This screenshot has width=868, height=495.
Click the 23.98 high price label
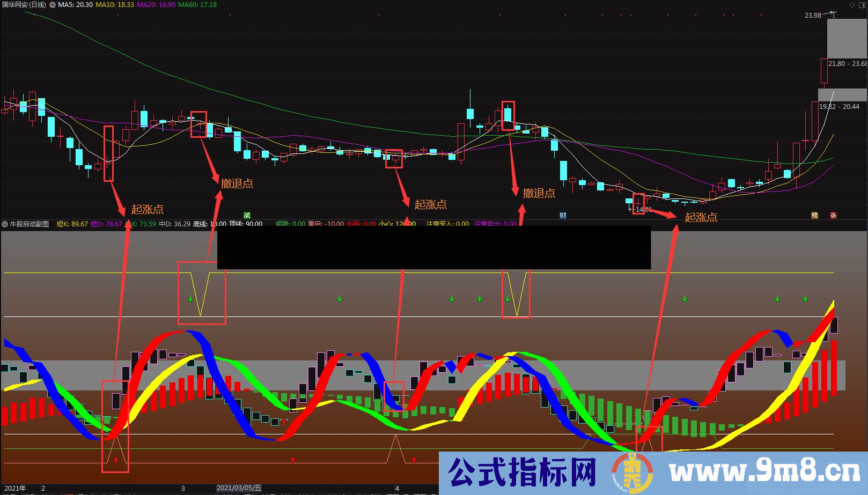click(813, 16)
